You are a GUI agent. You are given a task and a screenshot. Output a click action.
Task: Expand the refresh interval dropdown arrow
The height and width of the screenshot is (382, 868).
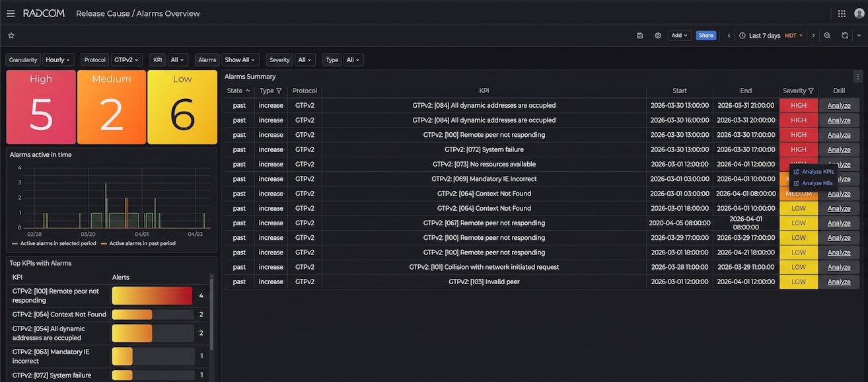[x=859, y=36]
